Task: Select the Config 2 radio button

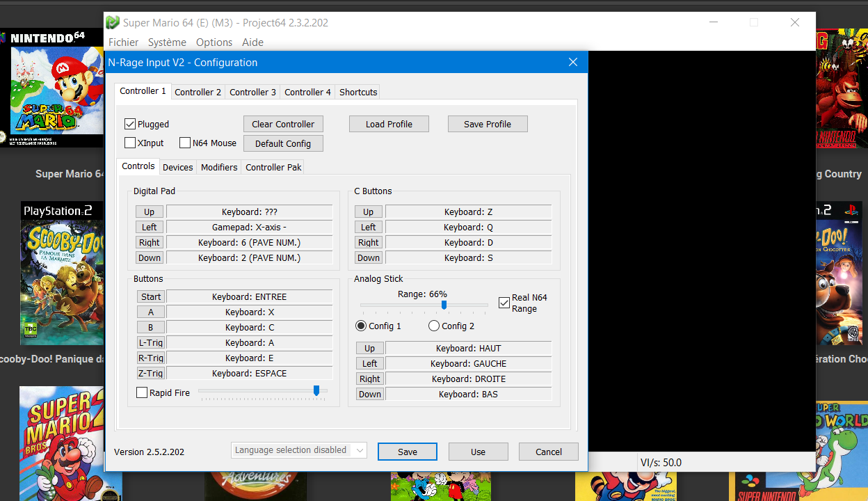Action: tap(434, 326)
